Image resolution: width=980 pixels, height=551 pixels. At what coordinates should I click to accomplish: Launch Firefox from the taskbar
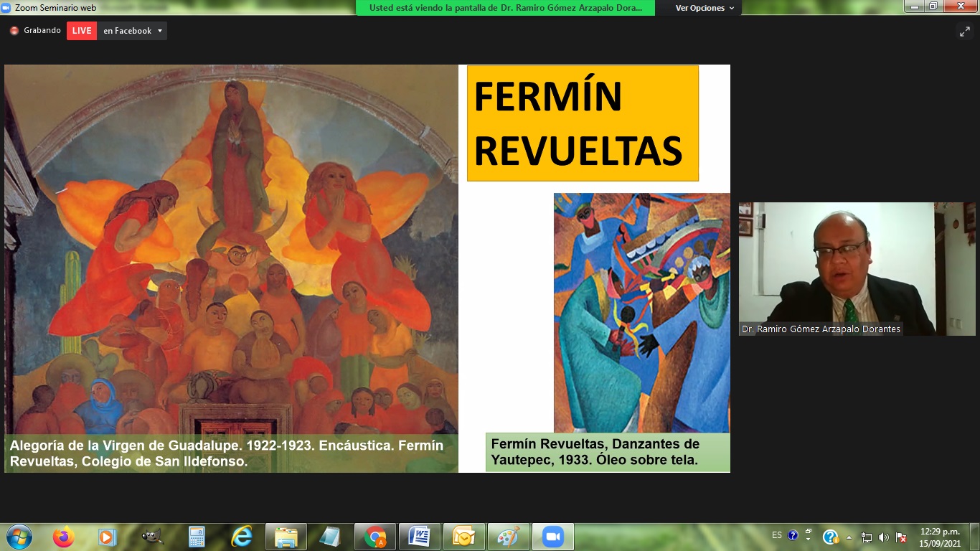point(63,537)
